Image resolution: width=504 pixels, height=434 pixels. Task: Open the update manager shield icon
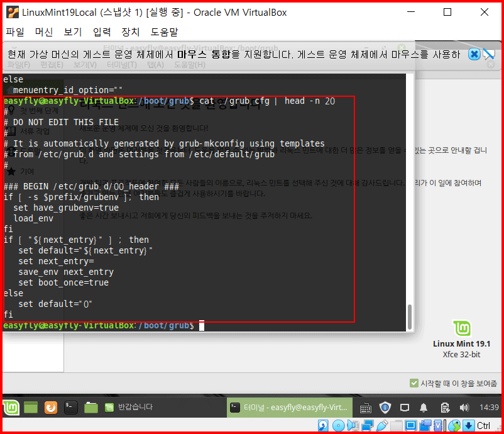385,408
